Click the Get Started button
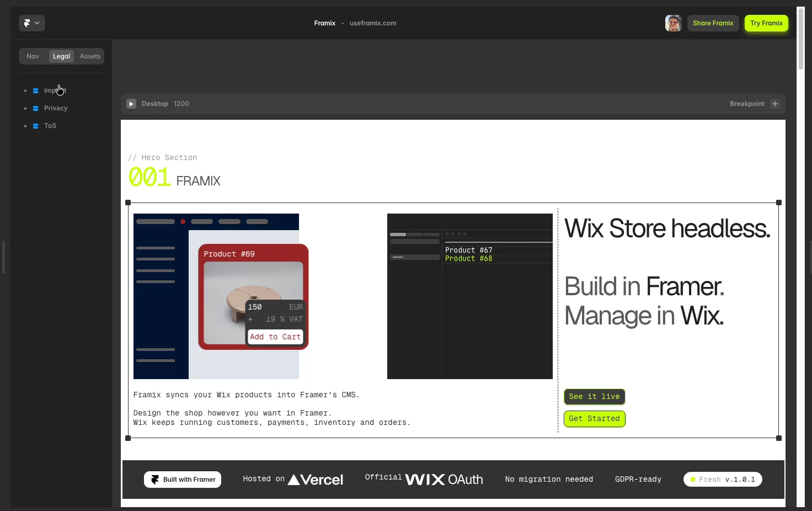 594,419
